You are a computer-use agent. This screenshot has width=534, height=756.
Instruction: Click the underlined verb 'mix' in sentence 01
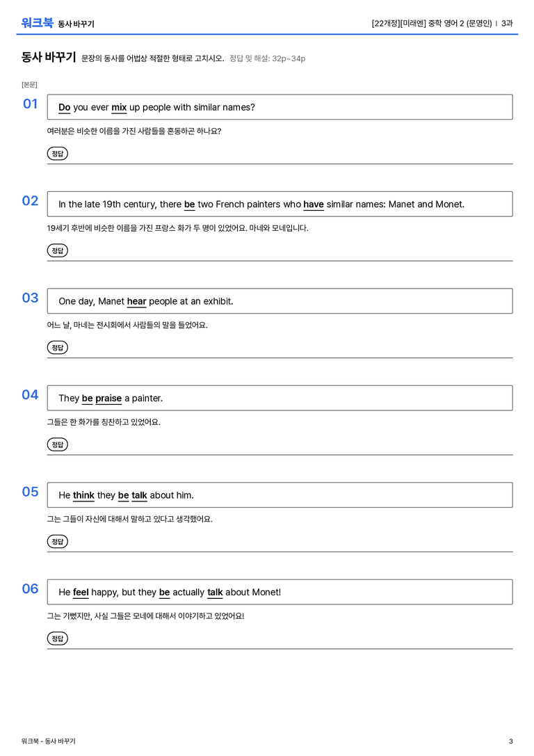[119, 108]
